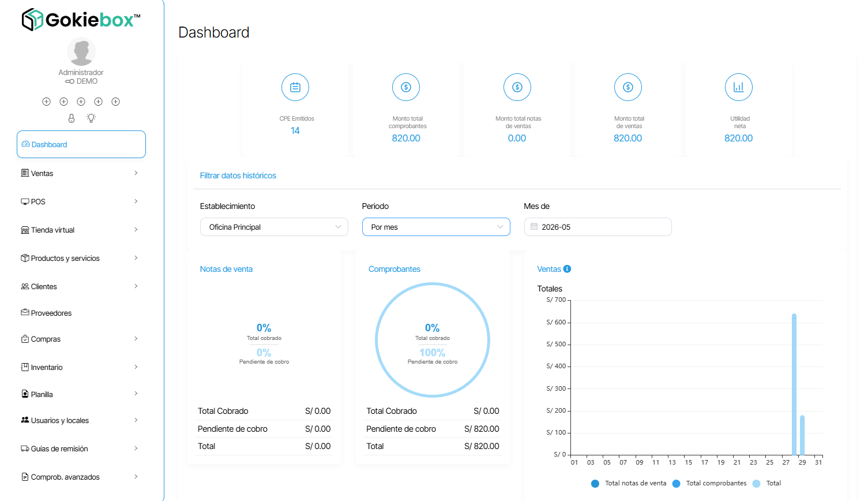Open the Dashboard menu item
This screenshot has height=501, width=868.
(81, 144)
